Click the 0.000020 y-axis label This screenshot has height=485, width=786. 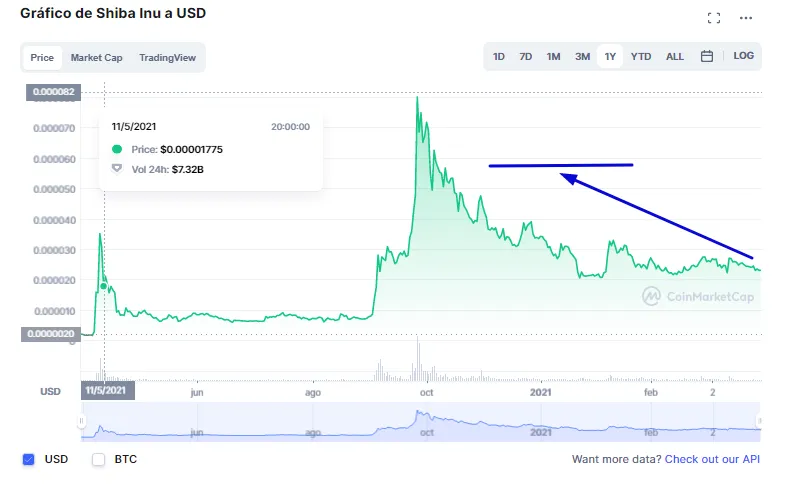pos(54,280)
